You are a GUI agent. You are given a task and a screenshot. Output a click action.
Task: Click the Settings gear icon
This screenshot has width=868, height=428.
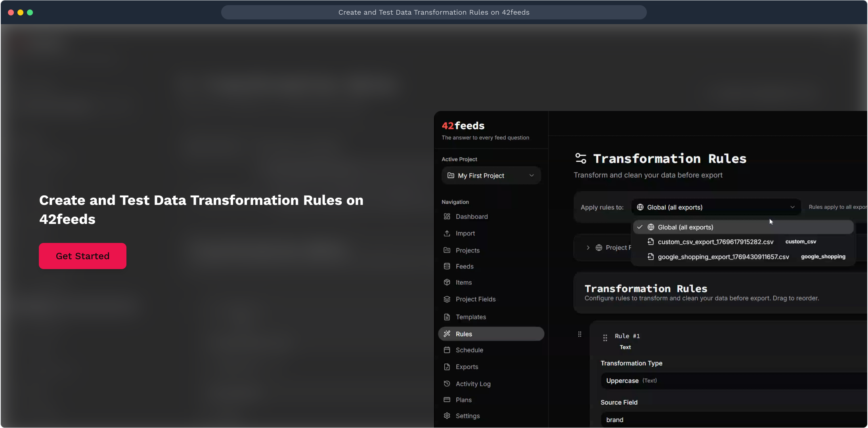click(x=447, y=416)
